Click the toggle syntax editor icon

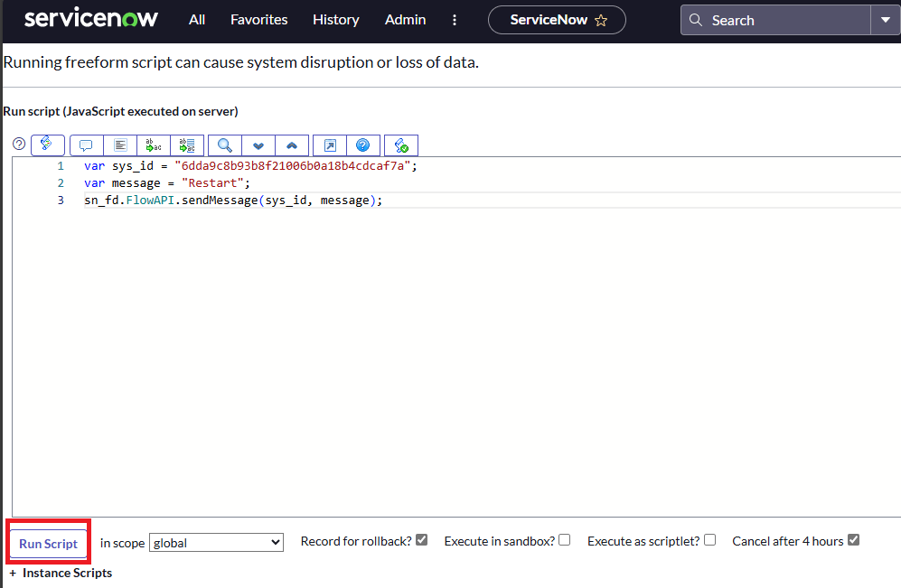tap(47, 145)
